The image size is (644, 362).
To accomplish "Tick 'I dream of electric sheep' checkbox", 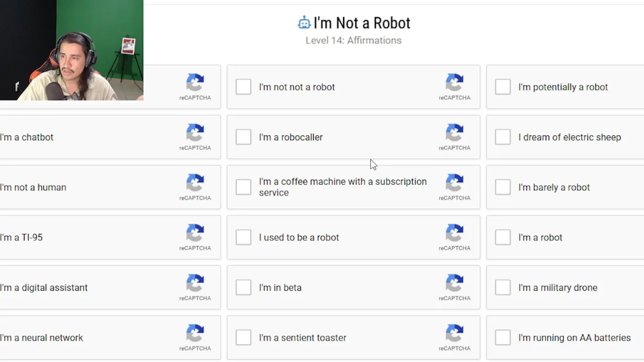I will tap(503, 137).
